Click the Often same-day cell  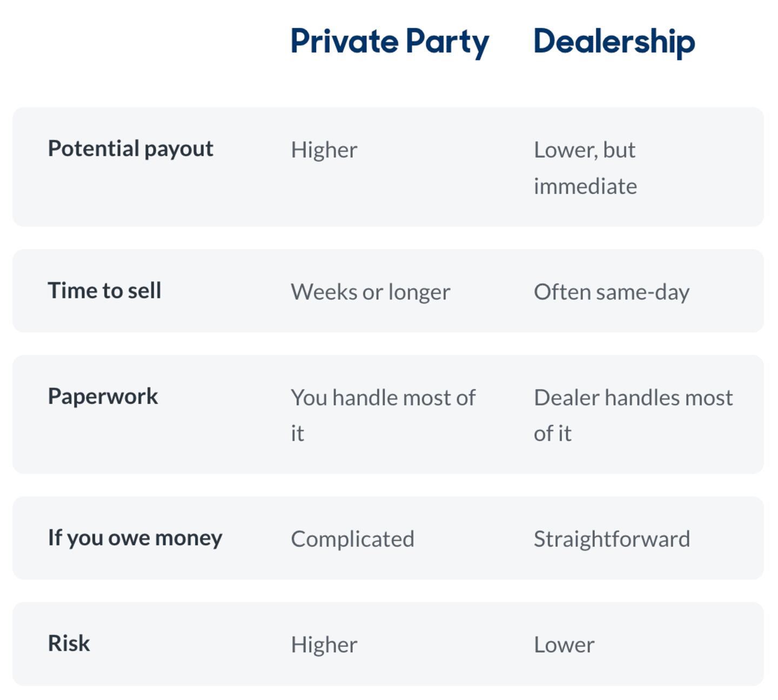pos(612,292)
